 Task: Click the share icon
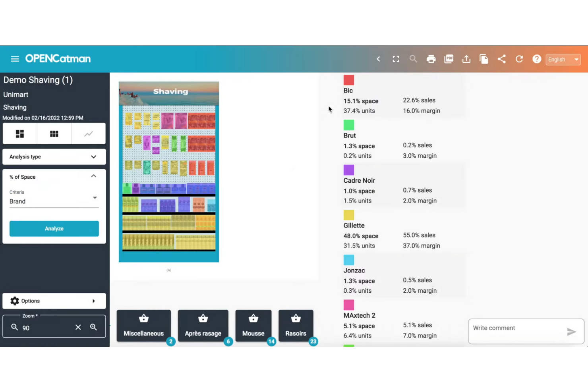tap(501, 59)
